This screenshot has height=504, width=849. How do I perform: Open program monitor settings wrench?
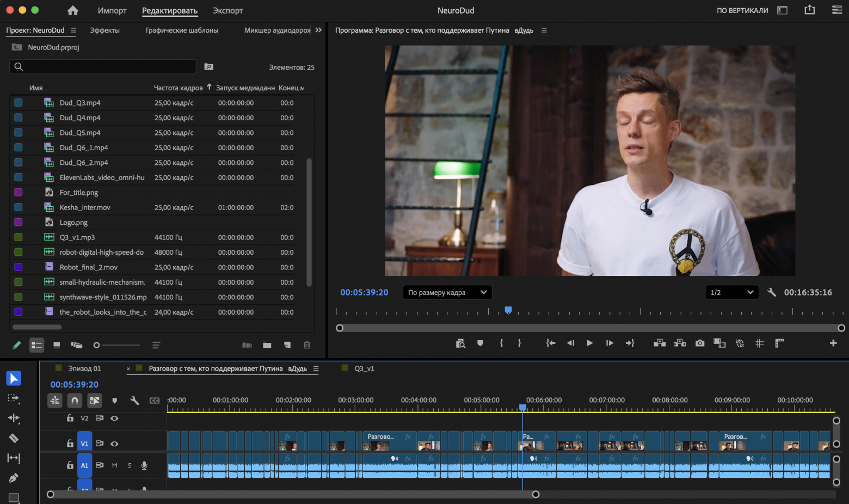pyautogui.click(x=771, y=292)
